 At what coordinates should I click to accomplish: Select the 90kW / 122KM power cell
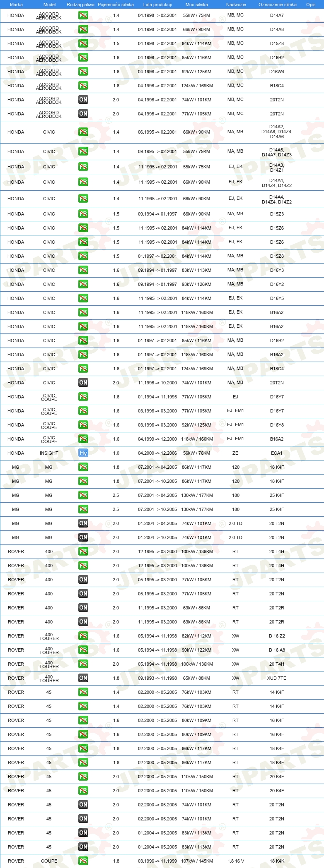point(197,650)
